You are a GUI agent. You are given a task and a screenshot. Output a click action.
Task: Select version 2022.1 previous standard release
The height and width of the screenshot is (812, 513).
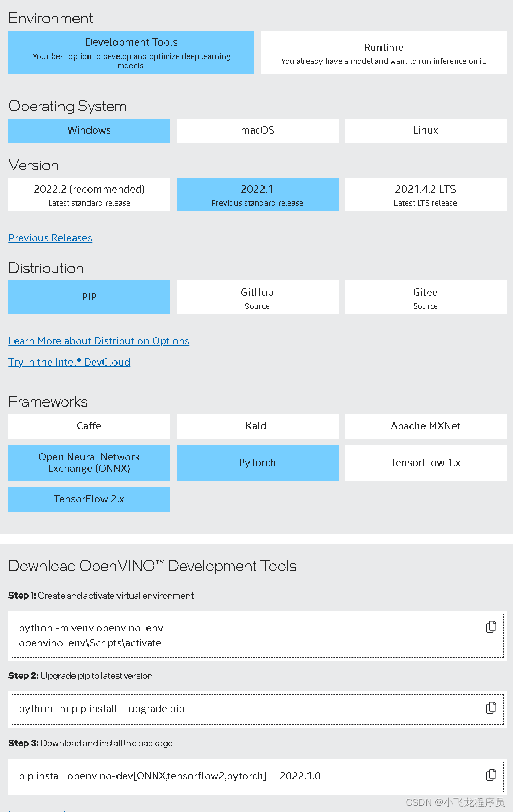[x=257, y=195]
